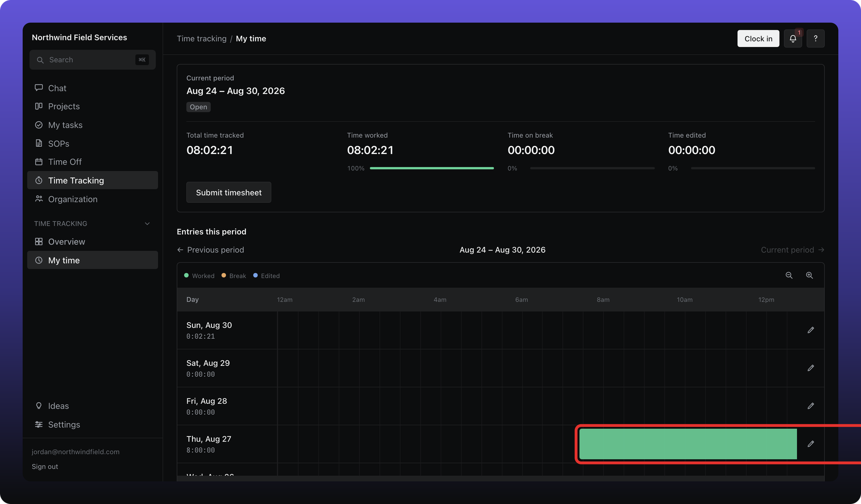Open Organization in the sidebar
This screenshot has width=861, height=504.
pos(93,199)
